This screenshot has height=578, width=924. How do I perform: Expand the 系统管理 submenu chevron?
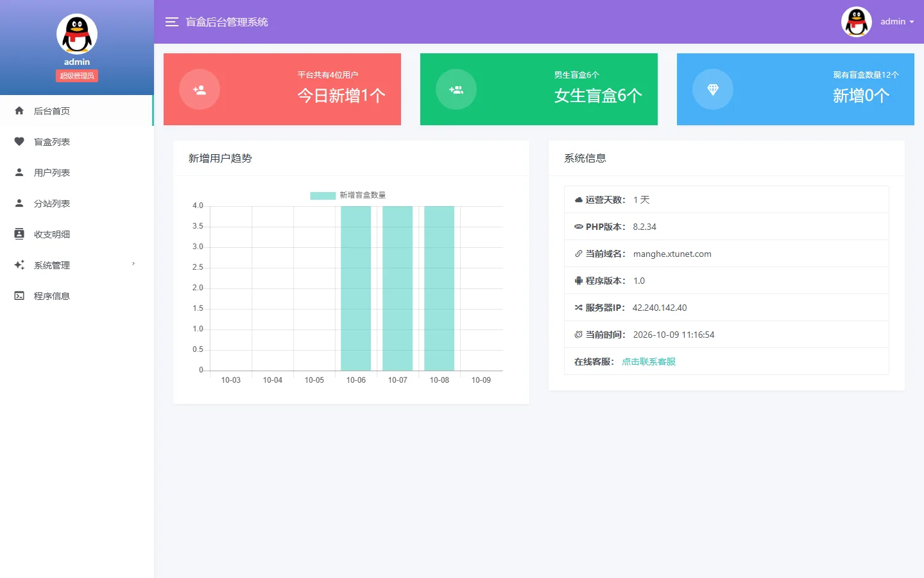[x=133, y=264]
